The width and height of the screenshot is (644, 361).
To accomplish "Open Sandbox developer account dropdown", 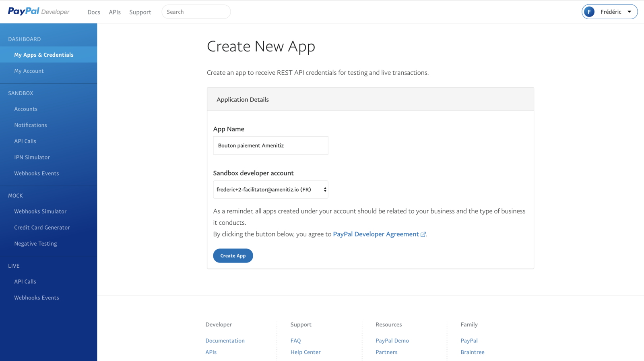I will click(270, 189).
